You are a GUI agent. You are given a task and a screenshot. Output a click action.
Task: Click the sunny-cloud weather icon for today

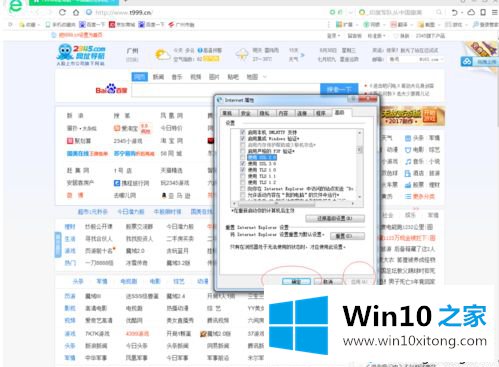coord(162,54)
